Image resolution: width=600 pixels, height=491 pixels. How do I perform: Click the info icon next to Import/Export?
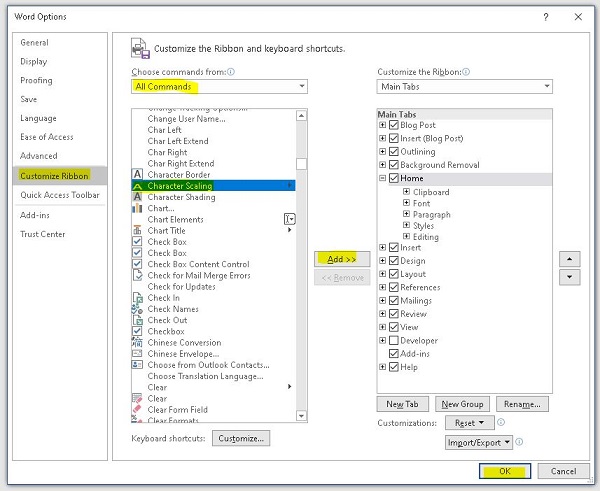click(x=519, y=442)
